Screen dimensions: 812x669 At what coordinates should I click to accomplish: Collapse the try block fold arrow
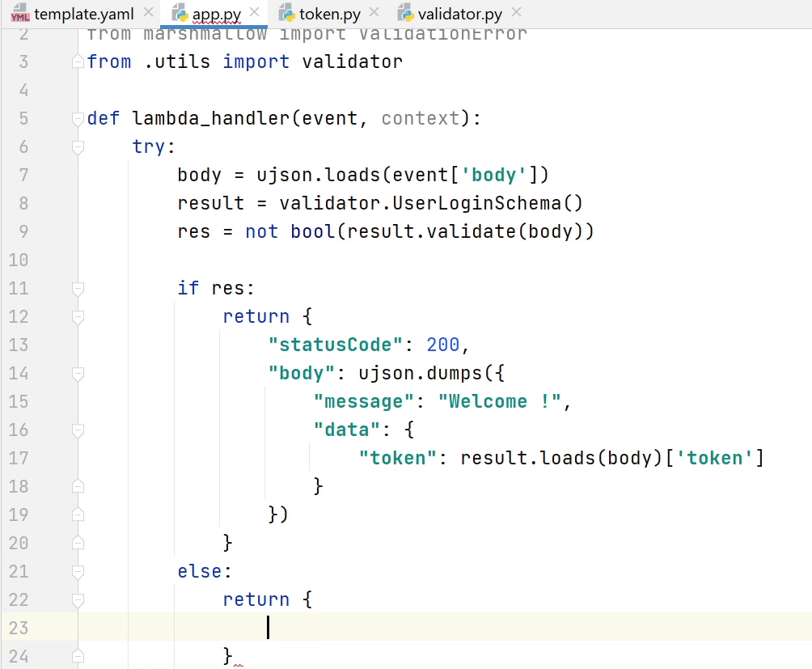77,146
